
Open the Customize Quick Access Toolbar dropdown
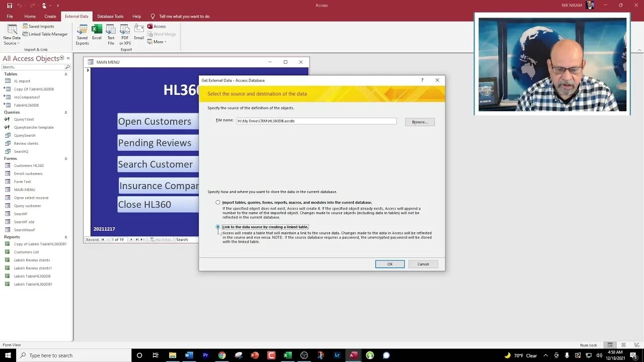[57, 6]
